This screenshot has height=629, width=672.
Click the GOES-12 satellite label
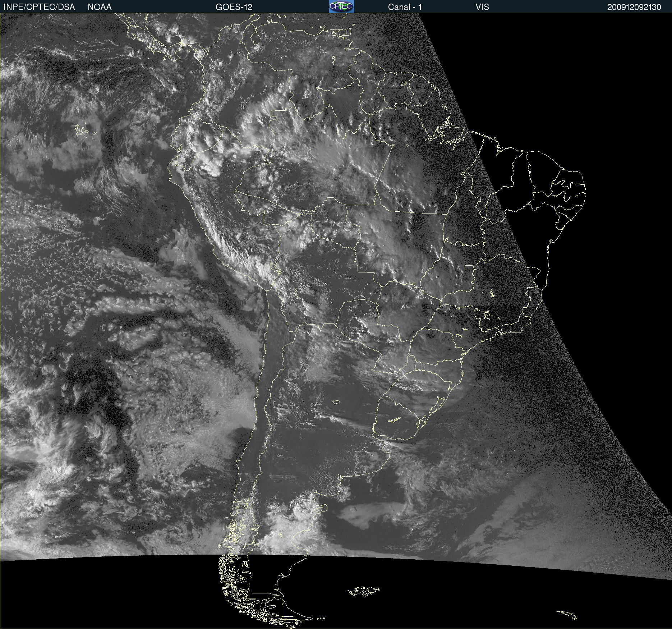tap(234, 7)
